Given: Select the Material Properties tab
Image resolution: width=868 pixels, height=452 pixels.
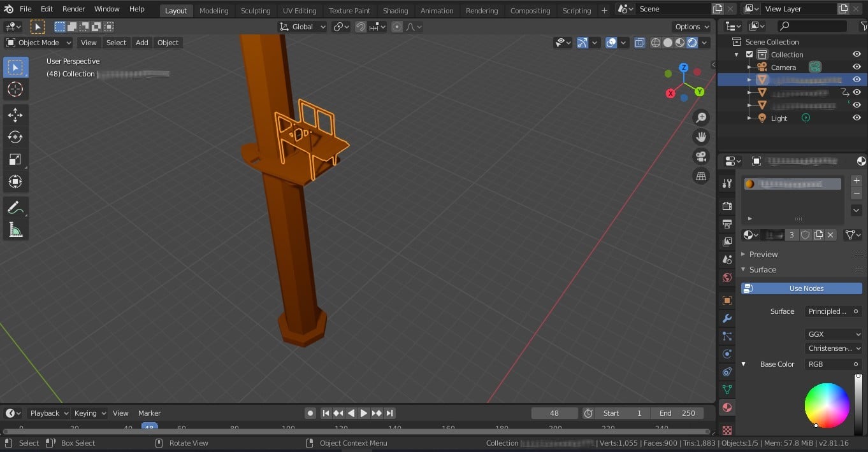Looking at the screenshot, I should point(726,407).
